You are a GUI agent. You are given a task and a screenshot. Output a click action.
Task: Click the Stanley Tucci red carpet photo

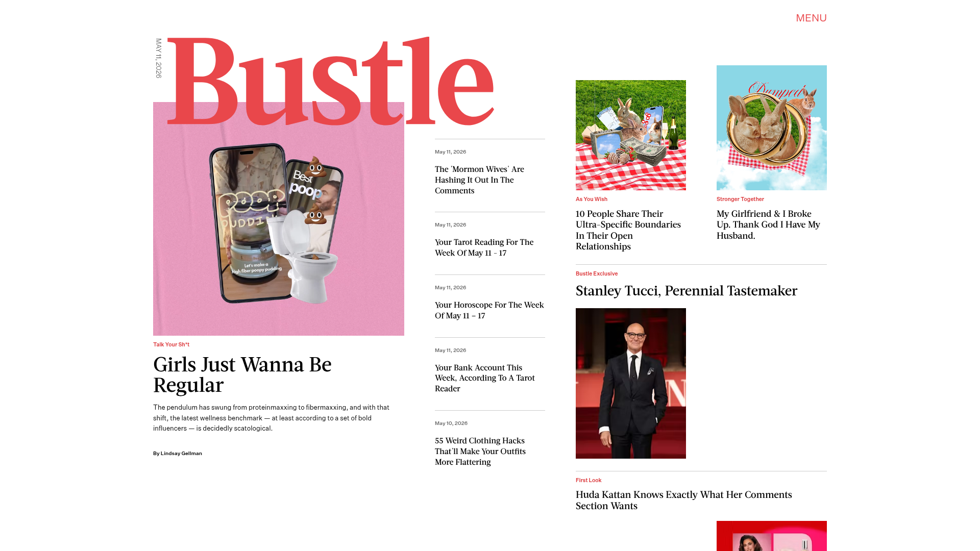tap(631, 383)
